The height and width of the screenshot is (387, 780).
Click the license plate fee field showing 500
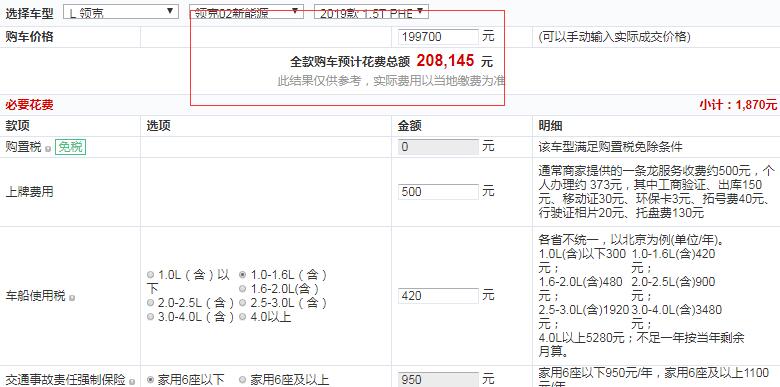tap(438, 192)
